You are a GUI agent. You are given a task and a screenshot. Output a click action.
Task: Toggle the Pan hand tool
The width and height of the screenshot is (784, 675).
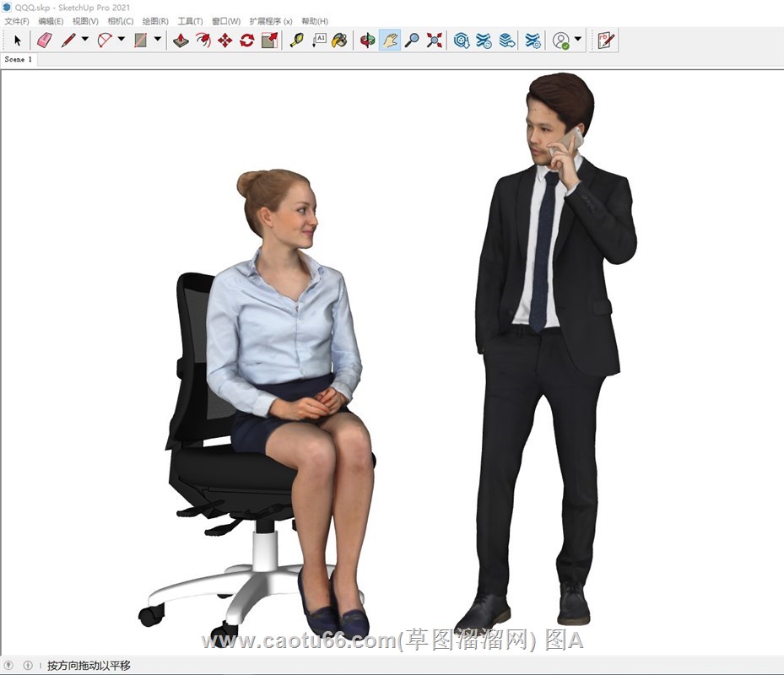click(x=389, y=40)
